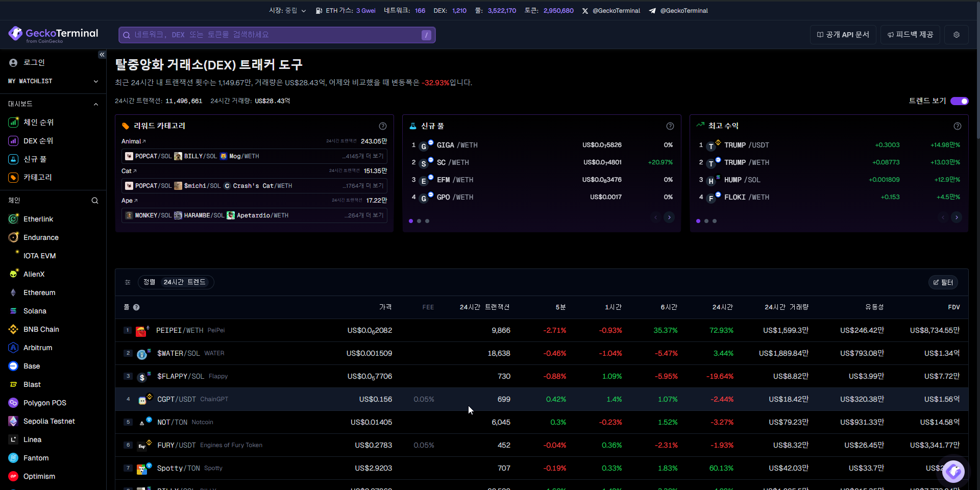The width and height of the screenshot is (980, 490).
Task: Click the table settings sliders icon
Action: [128, 282]
